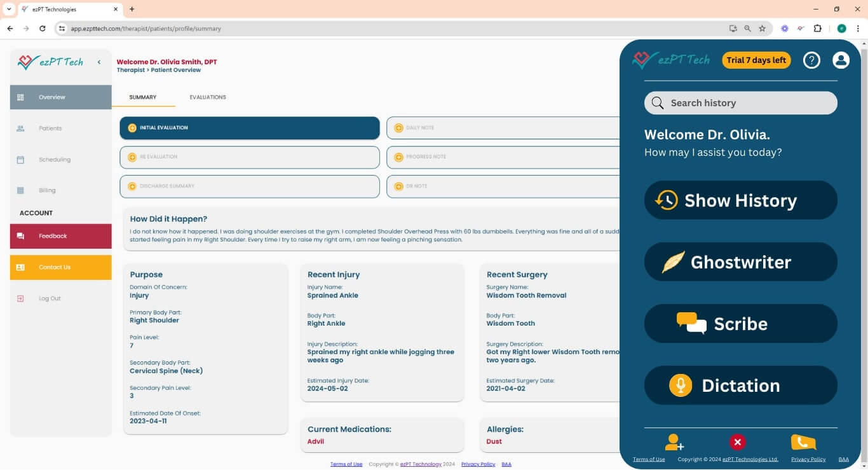Open the Terms of Use link
868x470 pixels.
tap(346, 464)
